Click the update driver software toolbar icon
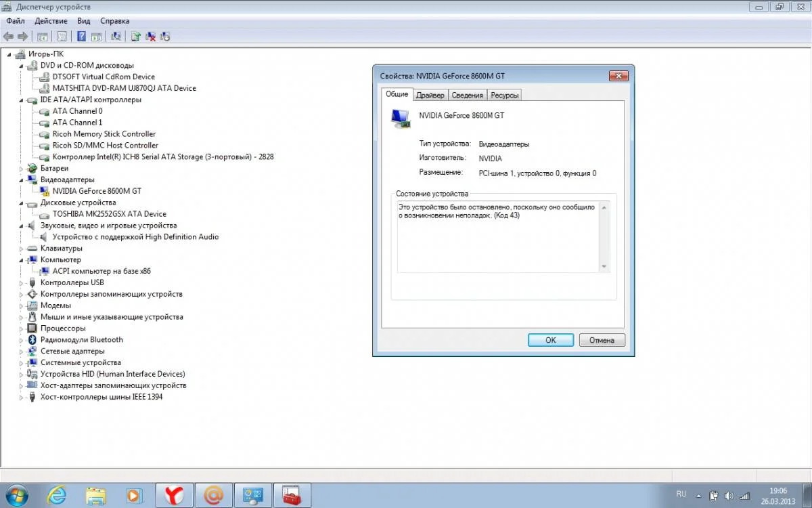812x508 pixels. (135, 37)
